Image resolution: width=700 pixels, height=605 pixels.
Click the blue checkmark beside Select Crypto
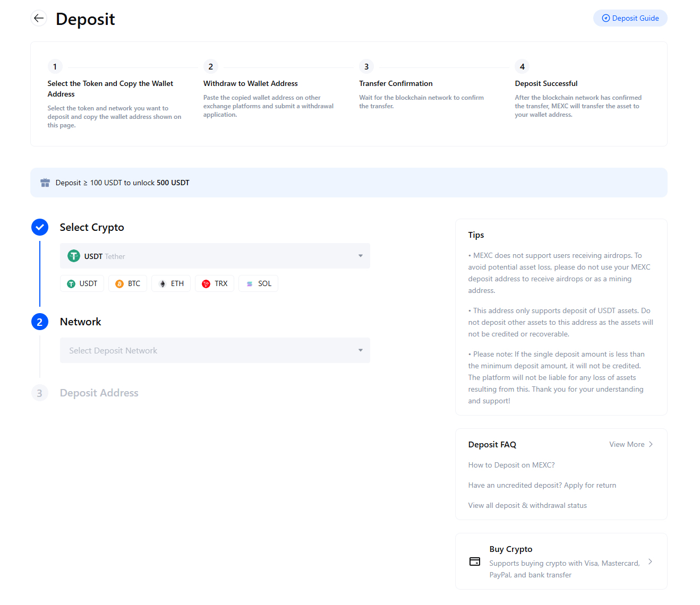coord(39,227)
